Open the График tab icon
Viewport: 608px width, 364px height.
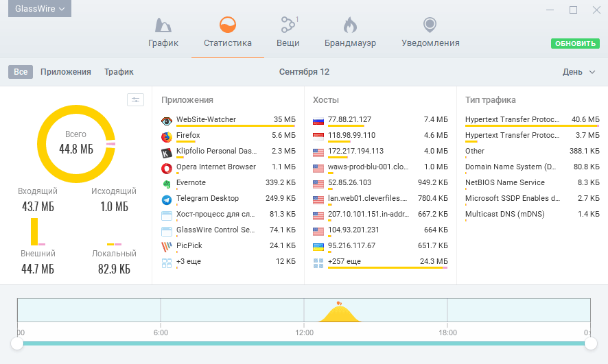163,25
